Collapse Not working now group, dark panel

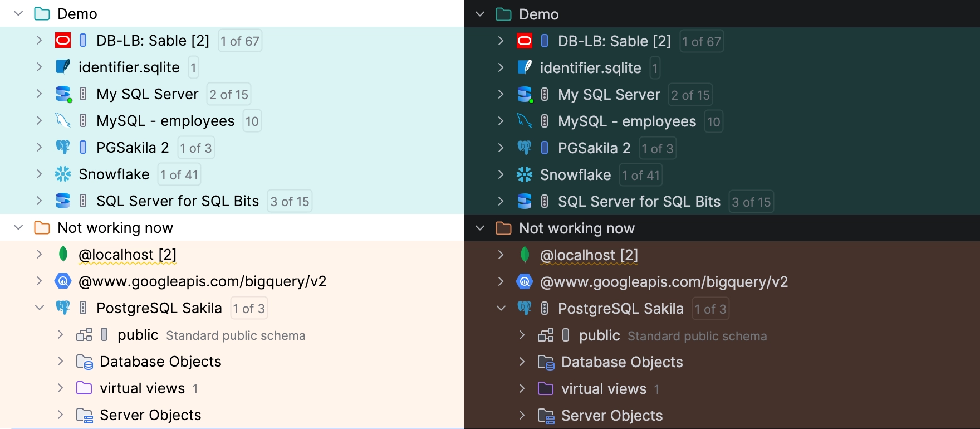point(480,228)
